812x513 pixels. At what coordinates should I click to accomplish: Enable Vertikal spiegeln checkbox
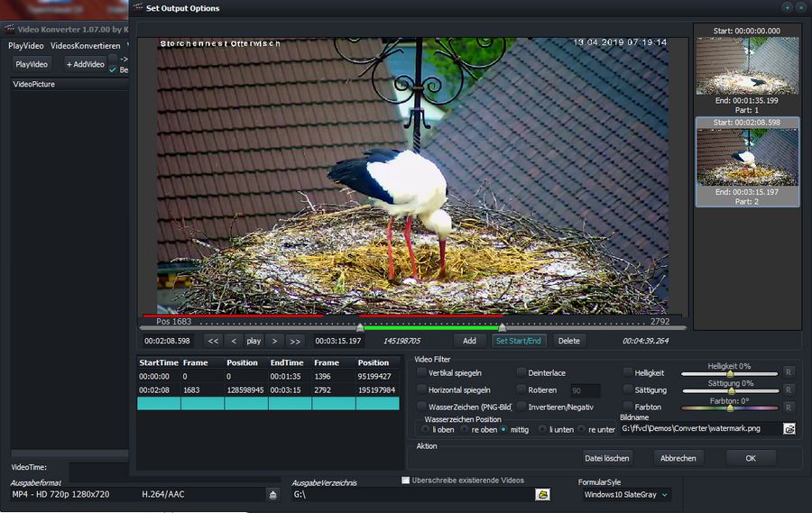click(421, 372)
